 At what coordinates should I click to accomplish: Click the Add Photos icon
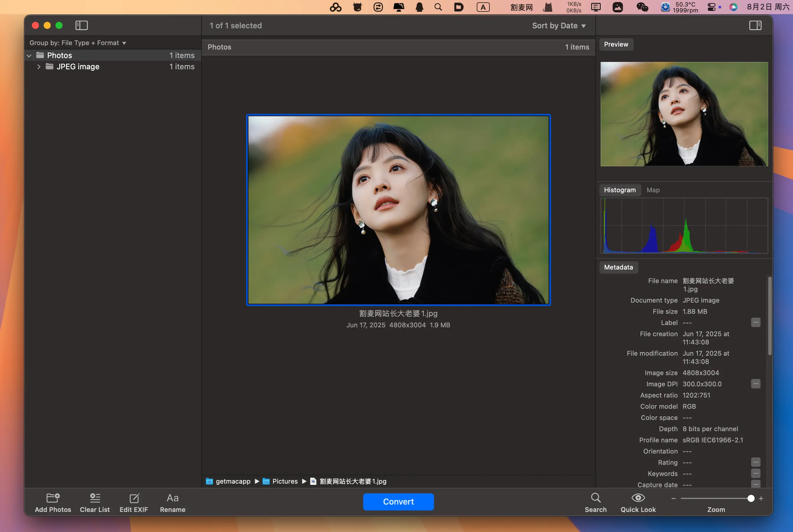click(x=53, y=498)
